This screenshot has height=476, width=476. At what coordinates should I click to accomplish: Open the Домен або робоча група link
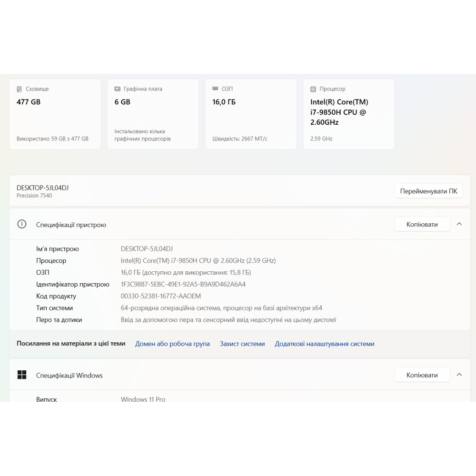(172, 344)
